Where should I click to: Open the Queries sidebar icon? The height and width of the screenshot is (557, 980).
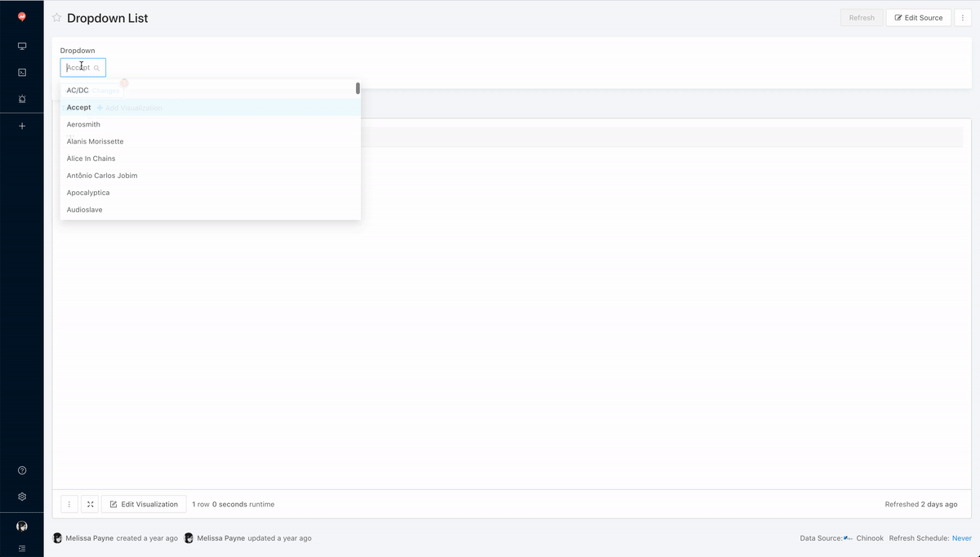(21, 72)
